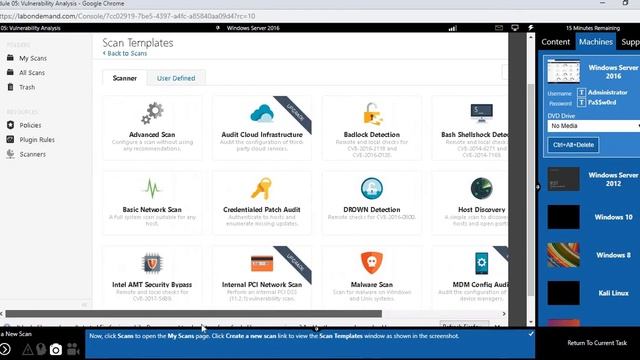Select the Windows Server 2012 machine thumbnail
This screenshot has width=640, height=360.
pyautogui.click(x=563, y=179)
